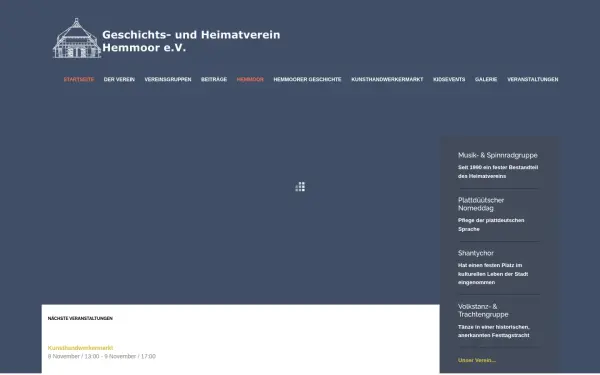Open the Plattdüütscher Nomeddag entry
Image resolution: width=600 pixels, height=375 pixels.
coord(481,204)
